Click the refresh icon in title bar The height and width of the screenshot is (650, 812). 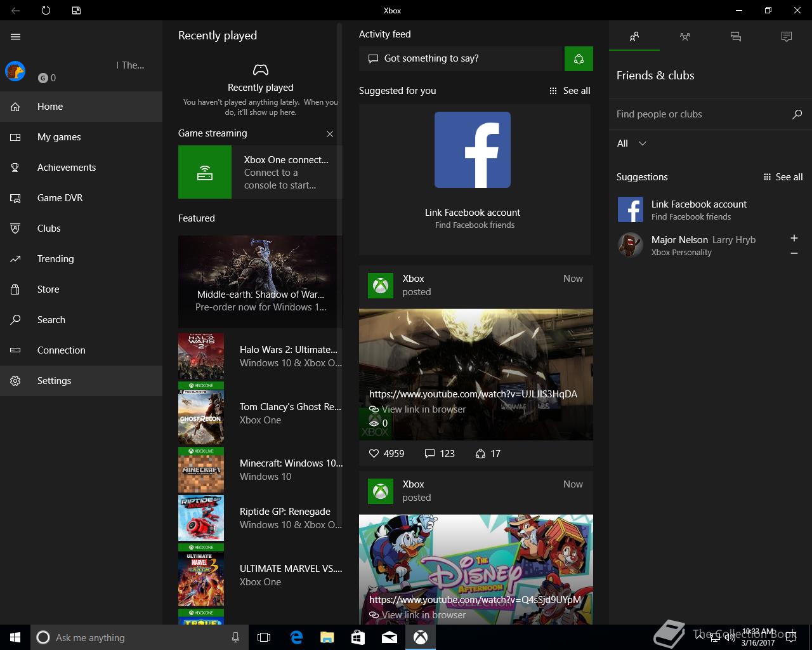click(x=46, y=10)
